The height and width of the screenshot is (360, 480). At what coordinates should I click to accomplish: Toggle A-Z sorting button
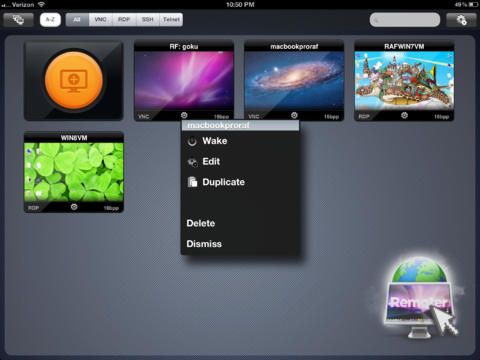pos(50,20)
